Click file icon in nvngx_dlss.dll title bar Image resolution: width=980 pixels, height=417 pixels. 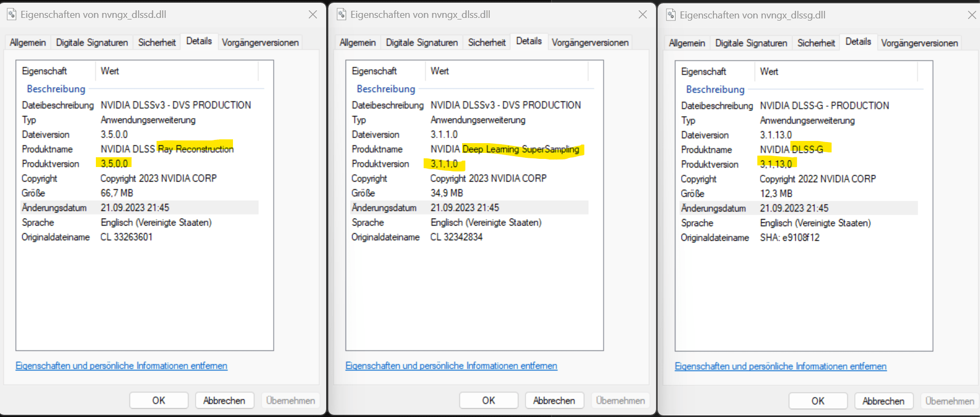[341, 15]
